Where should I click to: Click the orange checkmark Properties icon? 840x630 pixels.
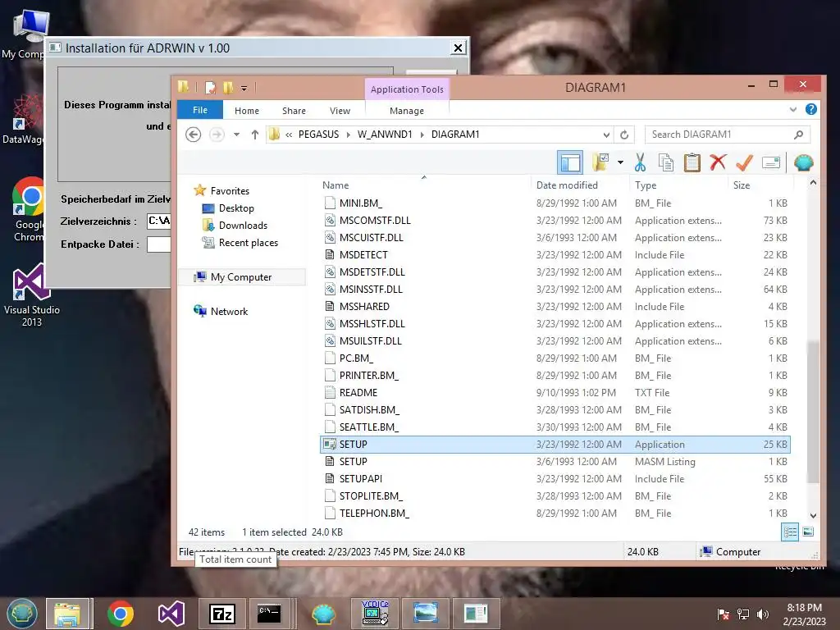coord(744,162)
